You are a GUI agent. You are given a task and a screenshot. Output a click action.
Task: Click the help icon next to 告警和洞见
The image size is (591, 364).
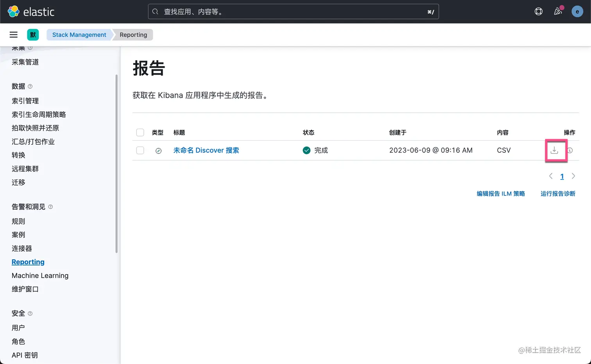50,207
